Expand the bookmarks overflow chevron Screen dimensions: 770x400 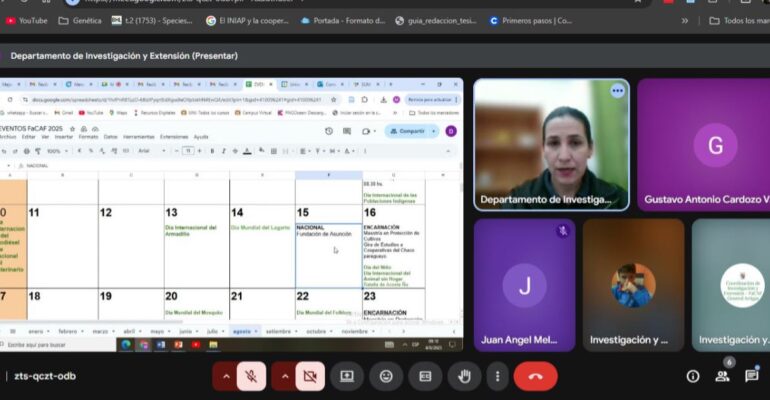(685, 21)
